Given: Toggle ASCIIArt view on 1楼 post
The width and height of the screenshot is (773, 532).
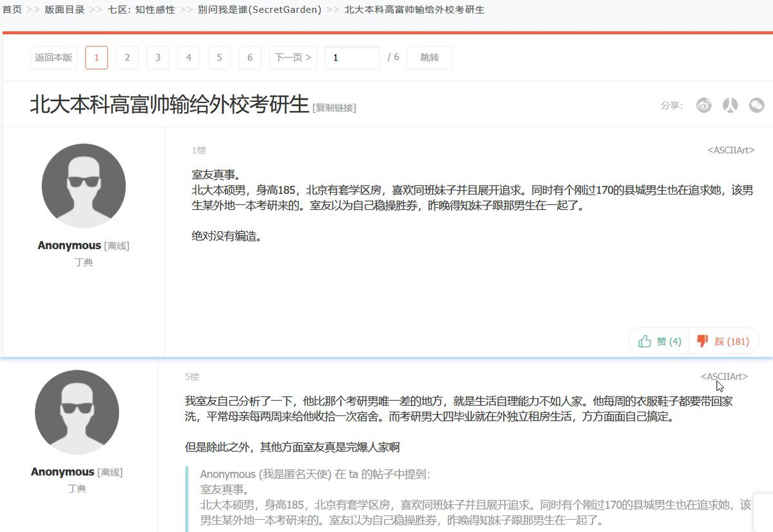Looking at the screenshot, I should click(x=730, y=150).
